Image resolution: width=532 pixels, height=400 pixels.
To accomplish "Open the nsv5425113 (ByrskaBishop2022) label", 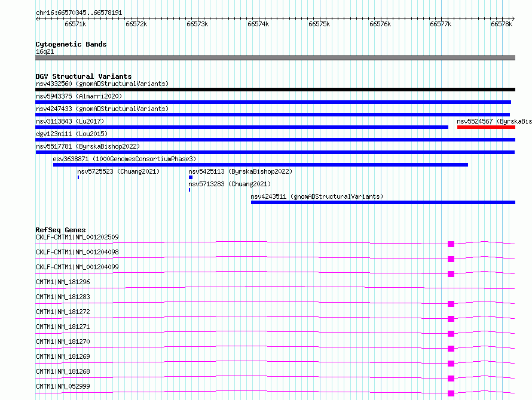I will click(240, 171).
